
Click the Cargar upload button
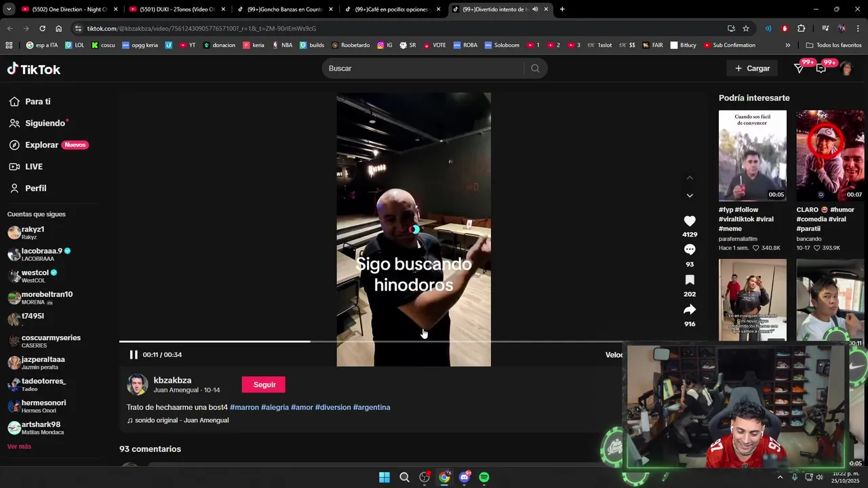pyautogui.click(x=752, y=68)
